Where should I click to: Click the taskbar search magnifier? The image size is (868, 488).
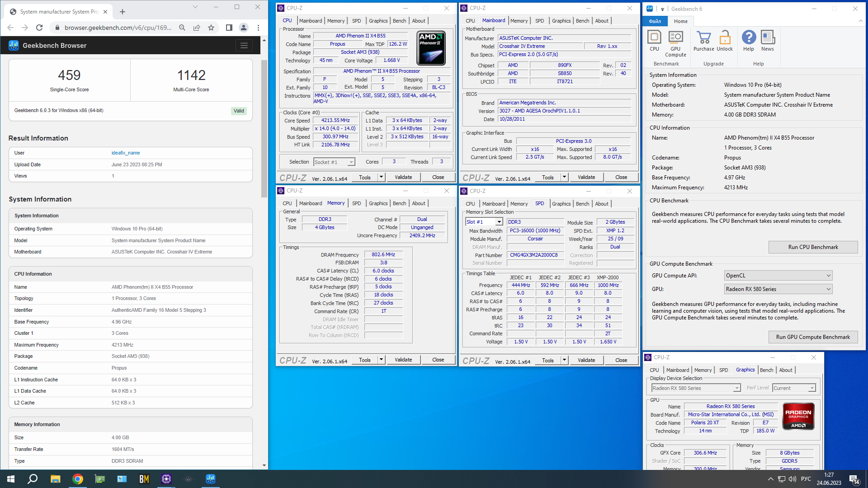[33, 479]
